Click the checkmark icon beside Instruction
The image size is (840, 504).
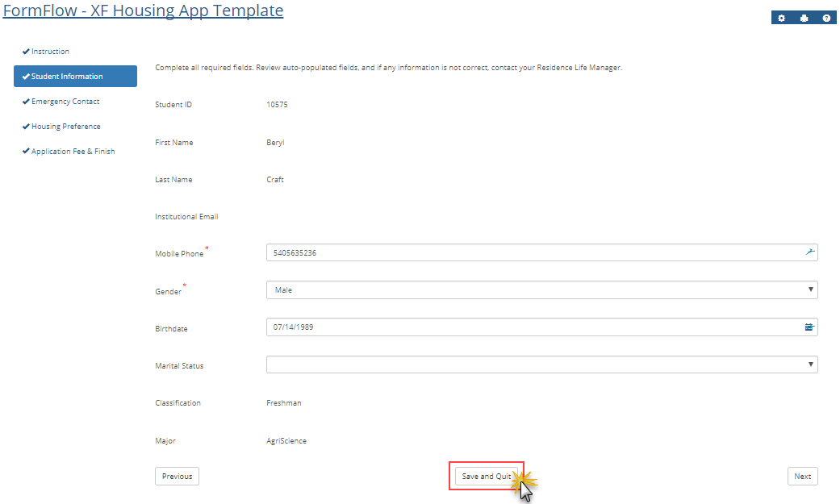click(26, 52)
